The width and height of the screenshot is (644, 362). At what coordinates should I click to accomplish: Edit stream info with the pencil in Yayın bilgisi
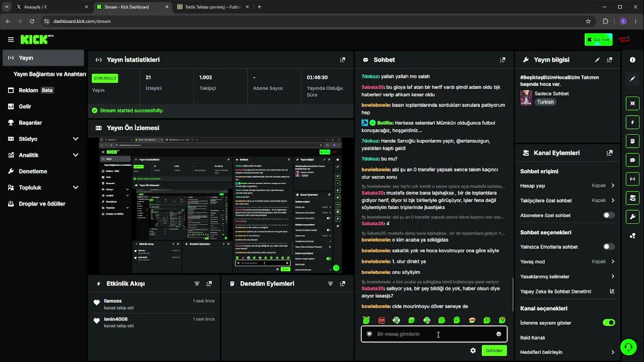[x=597, y=60]
